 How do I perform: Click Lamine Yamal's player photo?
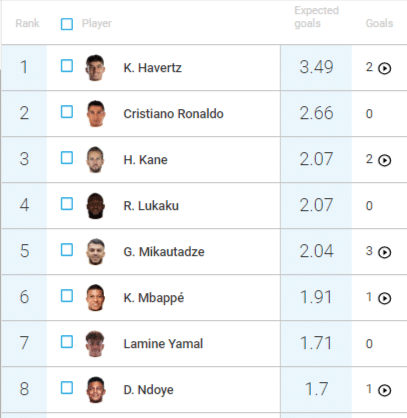coord(96,344)
